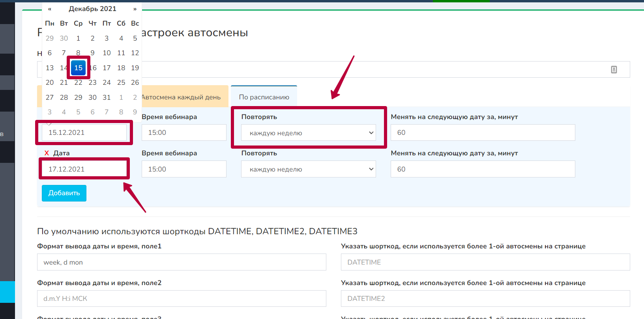644x319 pixels.
Task: Switch to the По расписанию tab
Action: click(x=264, y=97)
